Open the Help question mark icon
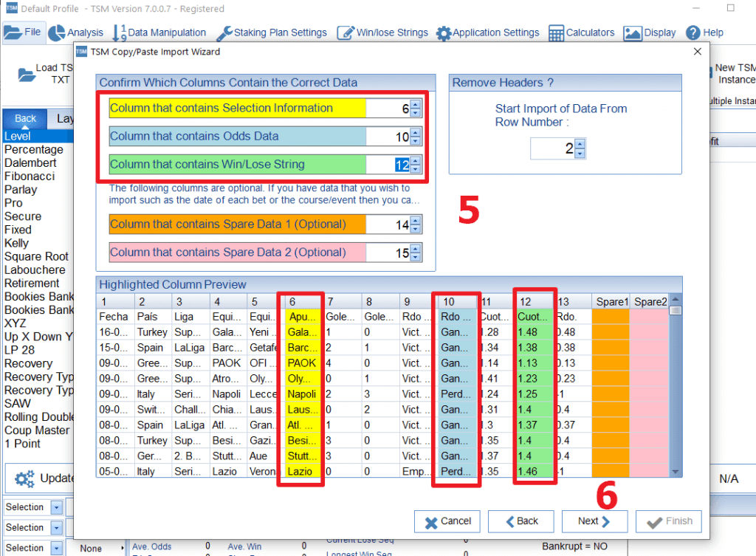 point(693,33)
